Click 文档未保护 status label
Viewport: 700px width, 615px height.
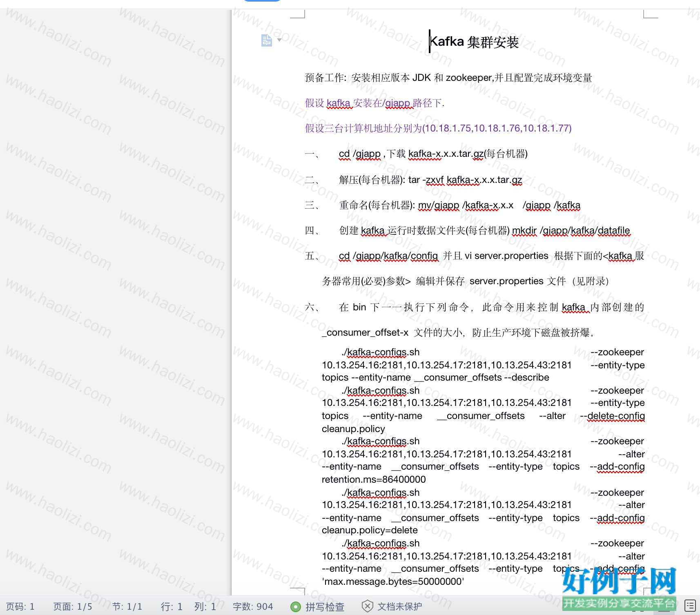pos(400,606)
